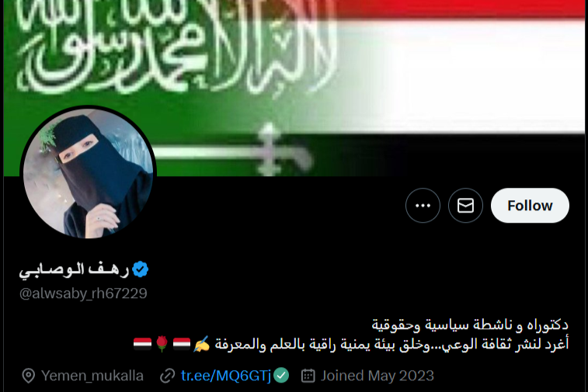Click the green verified checkmark after link
Image resolution: width=588 pixels, height=392 pixels.
pyautogui.click(x=281, y=376)
